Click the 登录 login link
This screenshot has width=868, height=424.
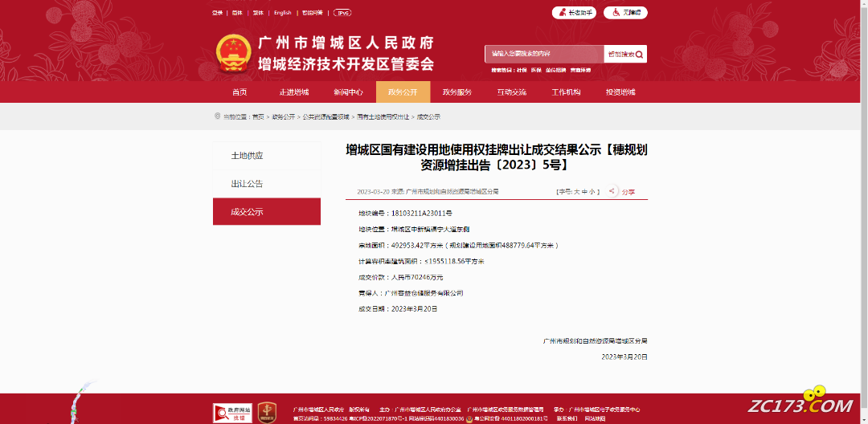[x=217, y=13]
